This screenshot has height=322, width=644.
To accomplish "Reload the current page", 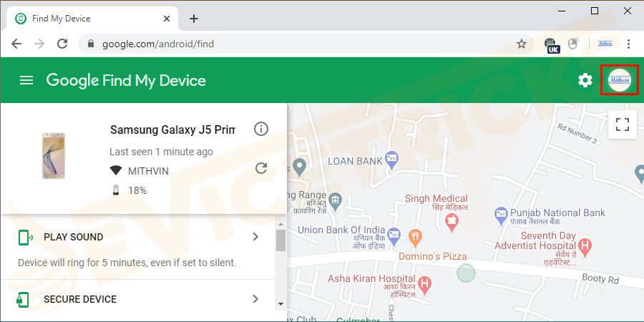I will 62,44.
